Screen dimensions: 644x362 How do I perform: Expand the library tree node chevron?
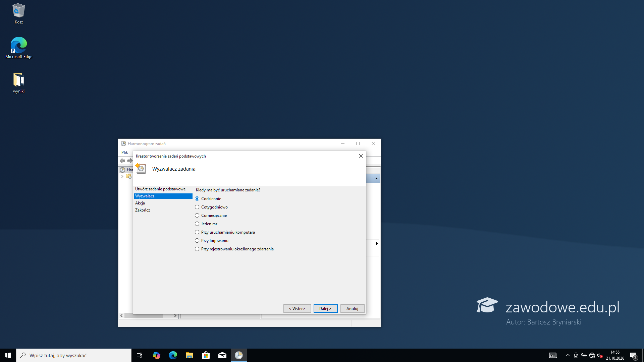122,176
